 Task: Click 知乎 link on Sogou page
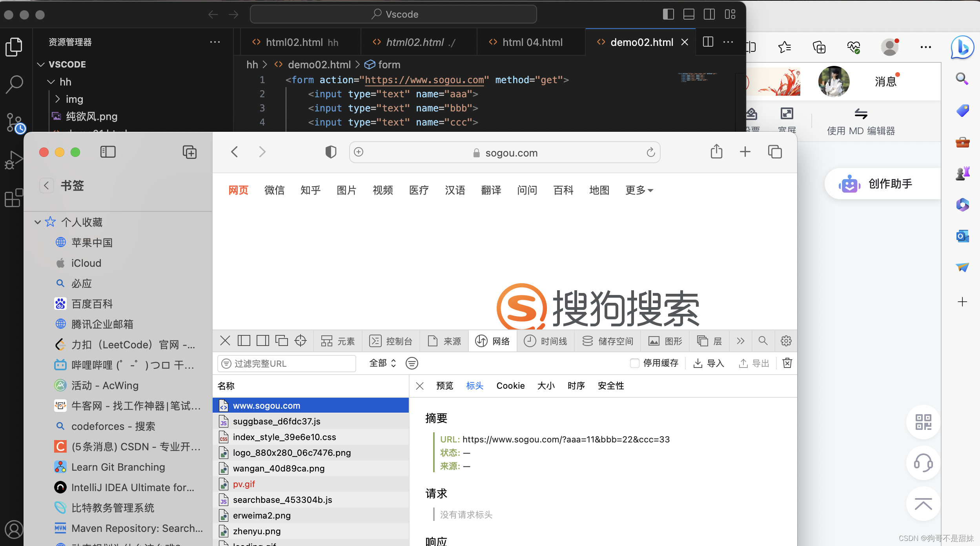tap(310, 190)
